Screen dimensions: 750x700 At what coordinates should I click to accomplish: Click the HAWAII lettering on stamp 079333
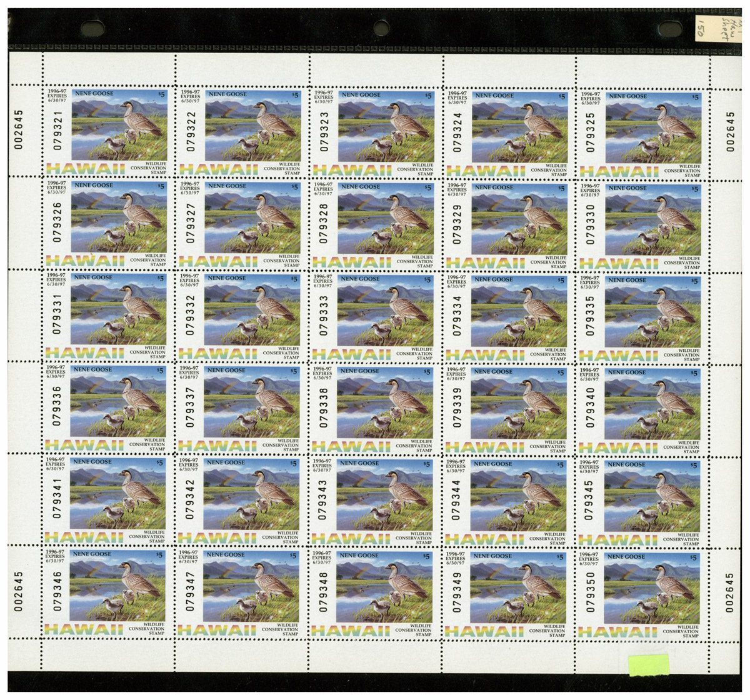click(351, 355)
